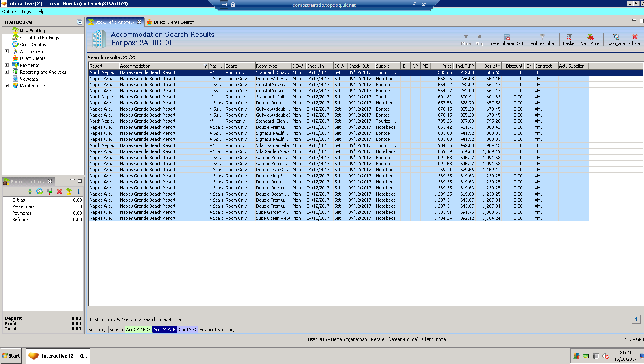Sort by the Check In column header
This screenshot has height=364, width=644.
[x=320, y=66]
